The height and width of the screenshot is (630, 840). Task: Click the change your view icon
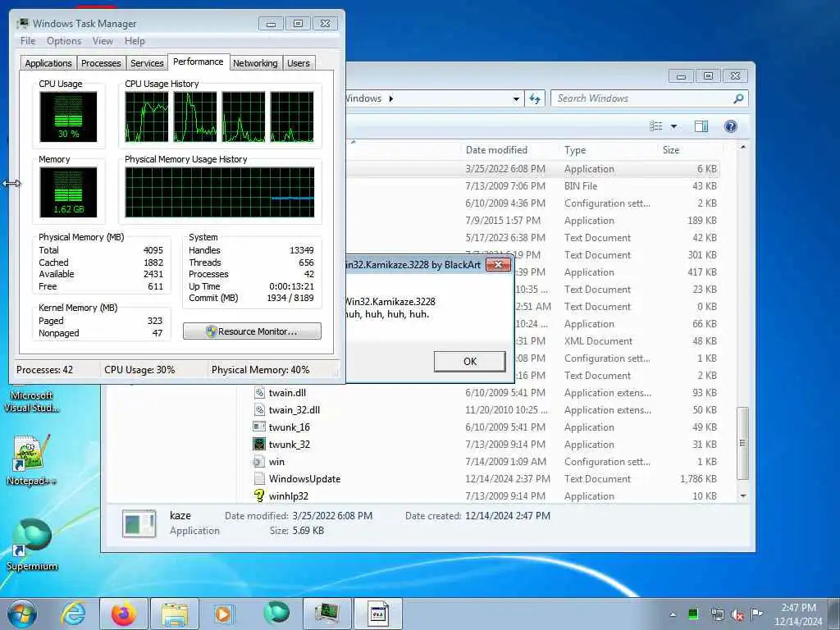(656, 126)
